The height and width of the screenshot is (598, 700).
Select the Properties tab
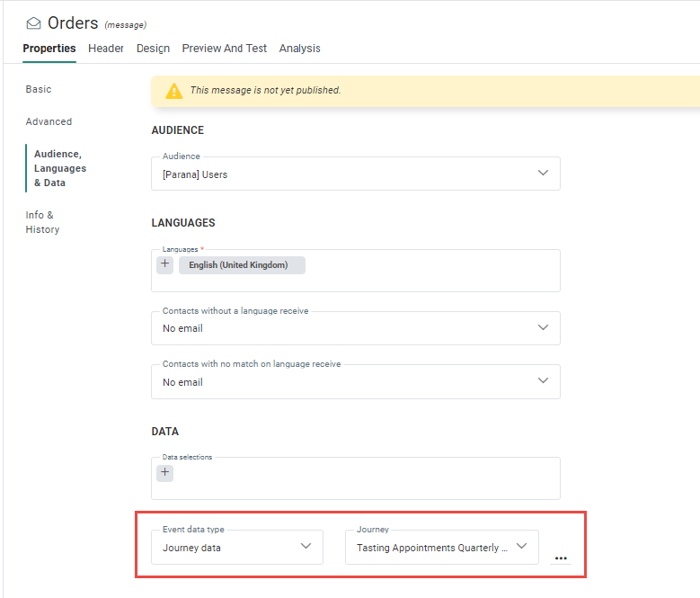coord(49,49)
